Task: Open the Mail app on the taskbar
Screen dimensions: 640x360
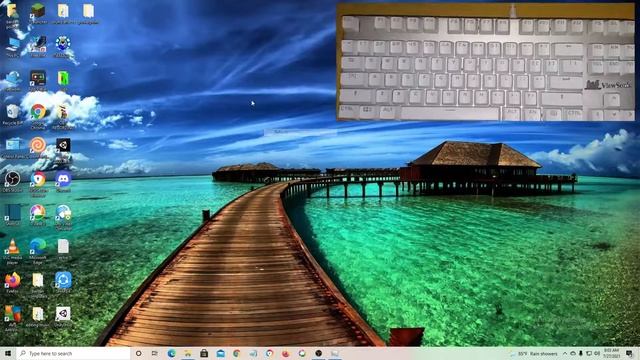Action: coord(220,353)
